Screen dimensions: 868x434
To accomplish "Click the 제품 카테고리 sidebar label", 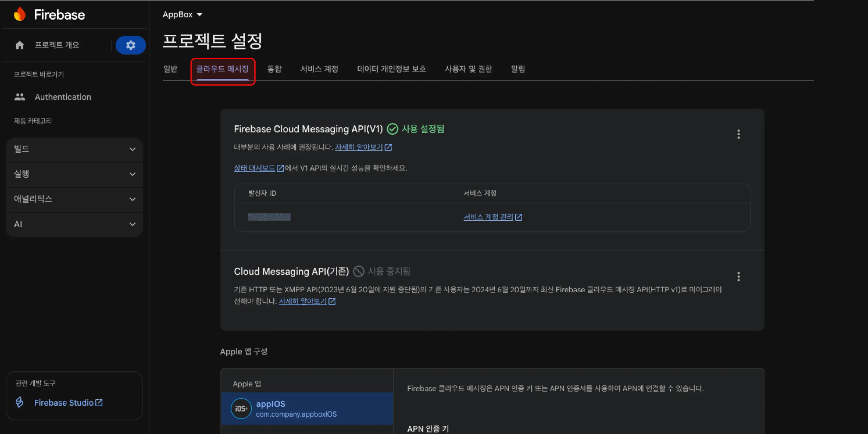I will point(33,121).
